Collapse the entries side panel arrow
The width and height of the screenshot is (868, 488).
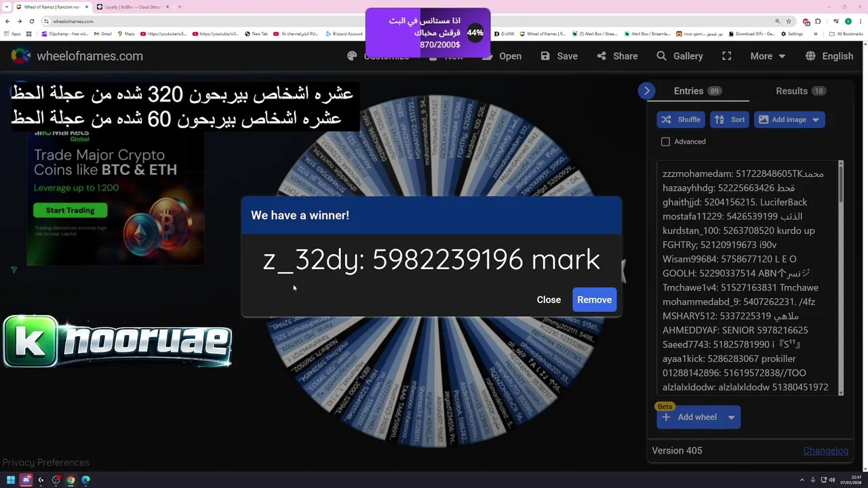coord(646,91)
